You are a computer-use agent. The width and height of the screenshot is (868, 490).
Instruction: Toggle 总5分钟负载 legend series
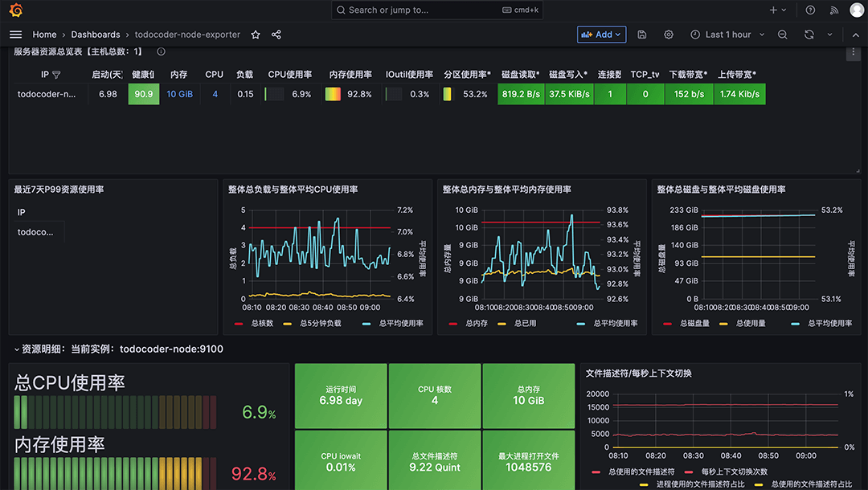320,324
